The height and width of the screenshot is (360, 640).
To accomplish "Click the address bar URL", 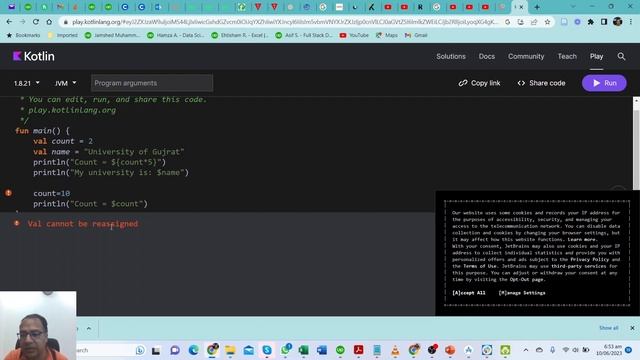I will click(285, 22).
